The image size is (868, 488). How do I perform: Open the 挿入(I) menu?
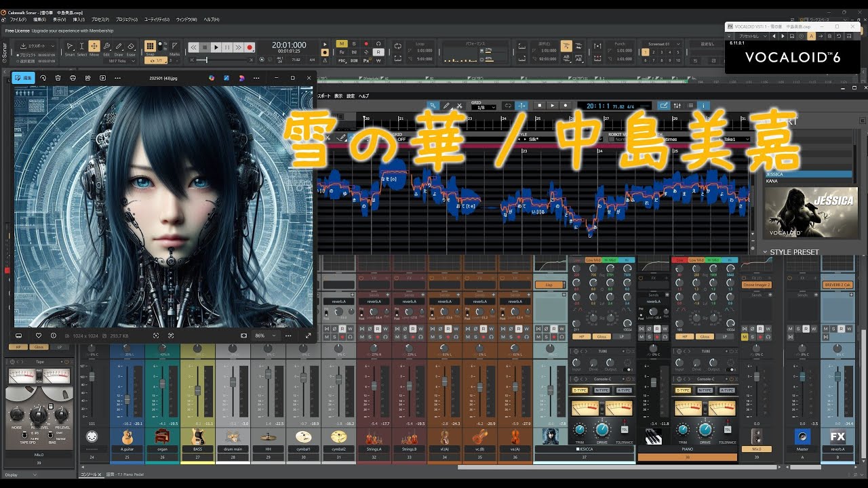[79, 20]
